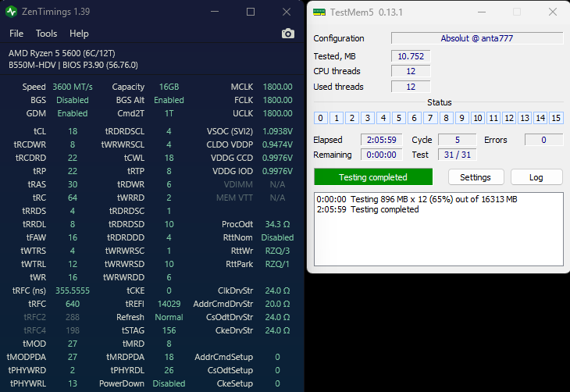Click log line 'Testing 896 MB x 12 (65%)'
This screenshot has height=392, width=570.
[x=417, y=199]
